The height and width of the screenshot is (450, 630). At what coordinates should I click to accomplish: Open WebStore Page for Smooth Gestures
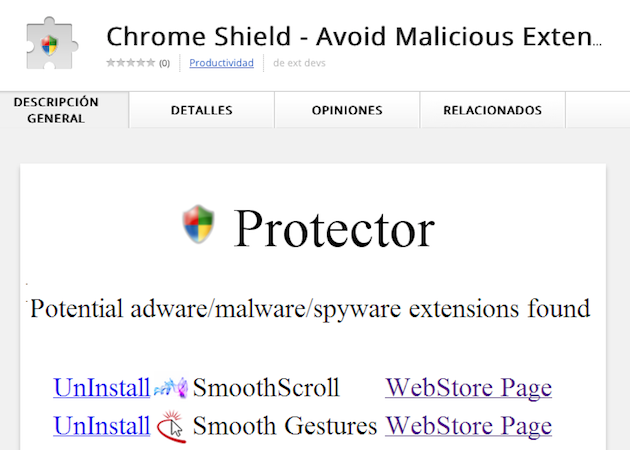(468, 427)
